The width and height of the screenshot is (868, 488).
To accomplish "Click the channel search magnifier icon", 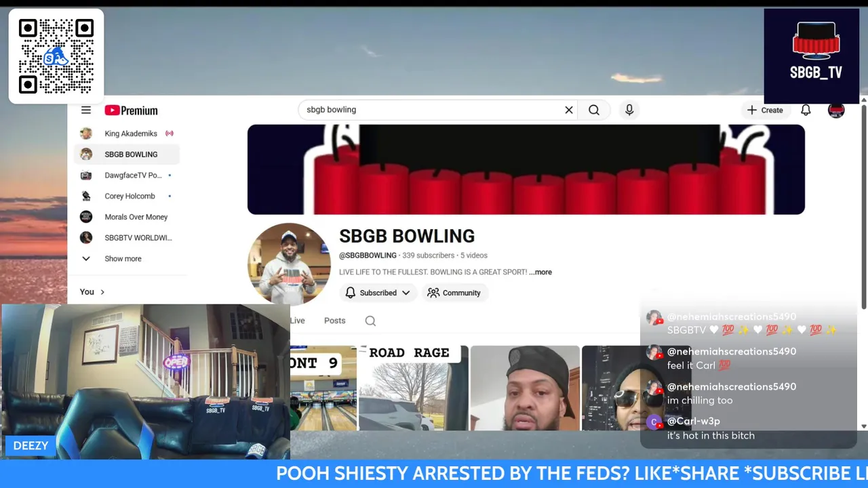I will click(370, 321).
